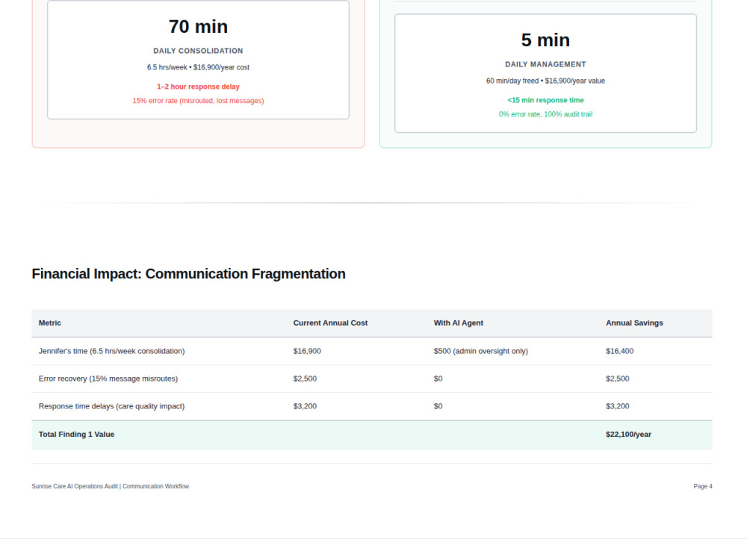This screenshot has height=560, width=747.
Task: Select the 'DAILY CONSOLIDATION' label
Action: [198, 51]
